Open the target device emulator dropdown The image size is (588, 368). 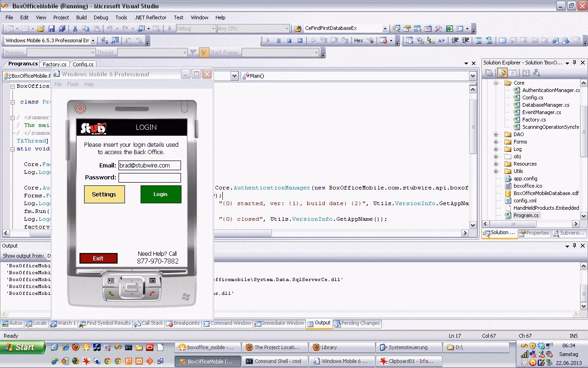pos(92,40)
